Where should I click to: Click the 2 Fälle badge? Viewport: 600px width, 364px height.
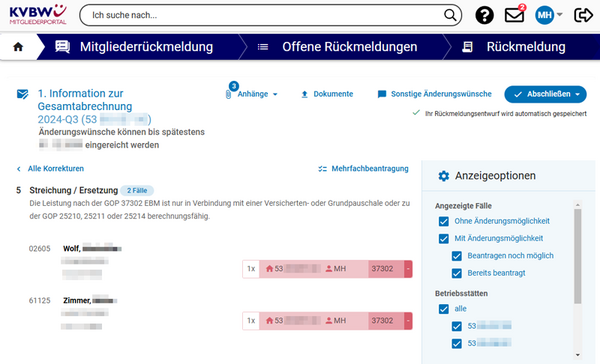[x=137, y=191]
